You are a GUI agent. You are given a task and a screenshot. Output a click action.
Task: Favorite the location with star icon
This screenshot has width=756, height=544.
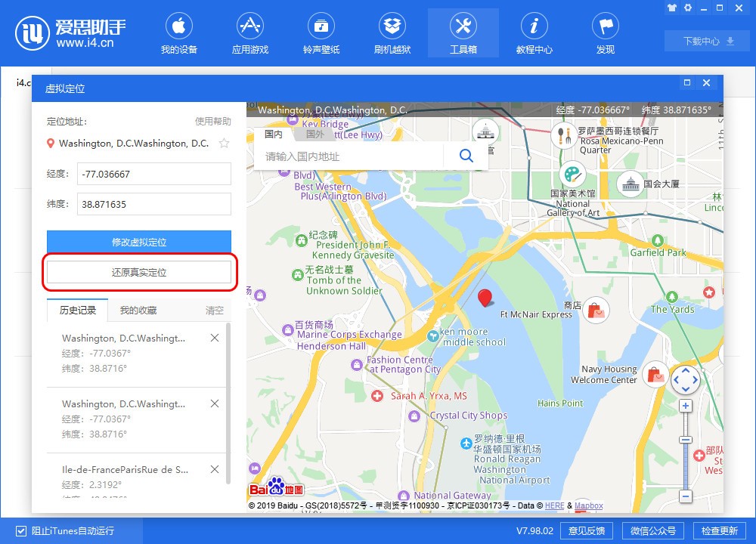224,144
